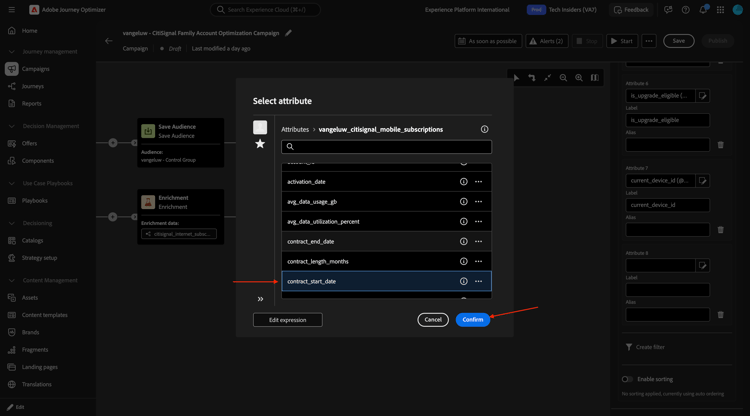Collapse the Decision Management sidebar section
This screenshot has width=750, height=416.
(11, 126)
